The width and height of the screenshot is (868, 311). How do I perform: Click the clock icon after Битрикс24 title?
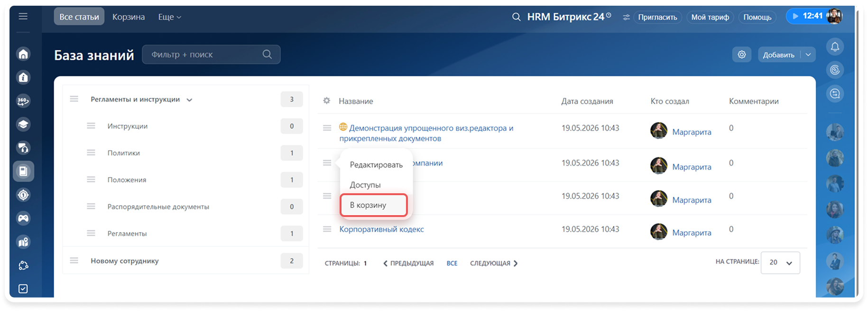609,15
